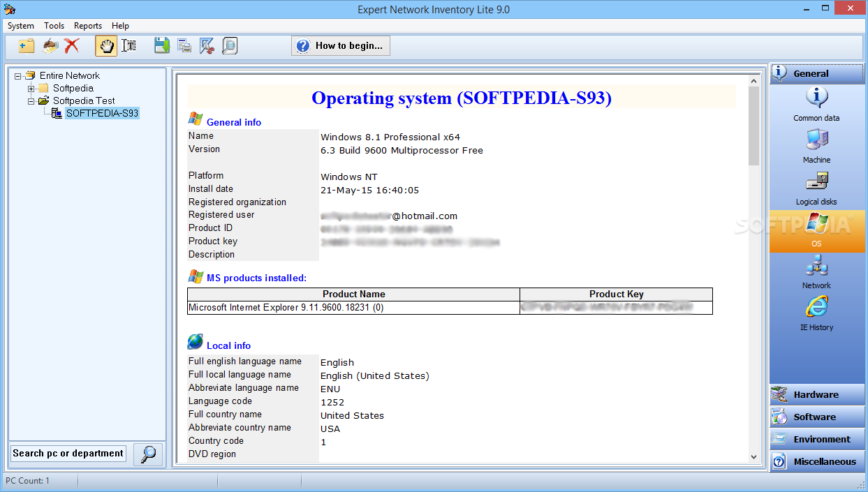Click the application icon in title bar
Screen dimensions: 868x492
pyautogui.click(x=9, y=9)
